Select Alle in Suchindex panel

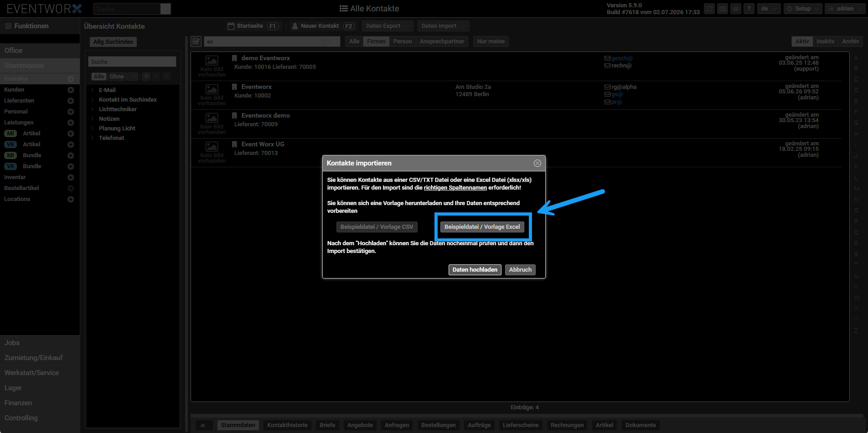coord(99,77)
